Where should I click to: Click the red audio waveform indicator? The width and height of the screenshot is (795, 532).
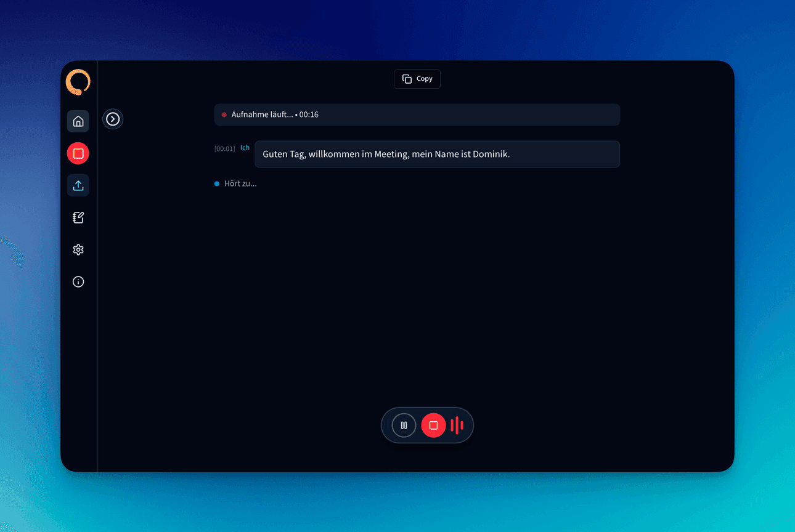pos(457,425)
